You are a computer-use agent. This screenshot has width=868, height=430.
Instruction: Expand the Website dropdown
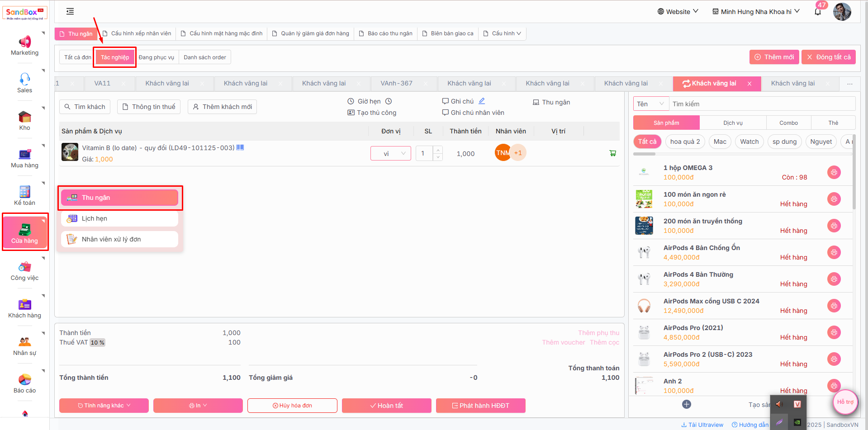(x=678, y=12)
